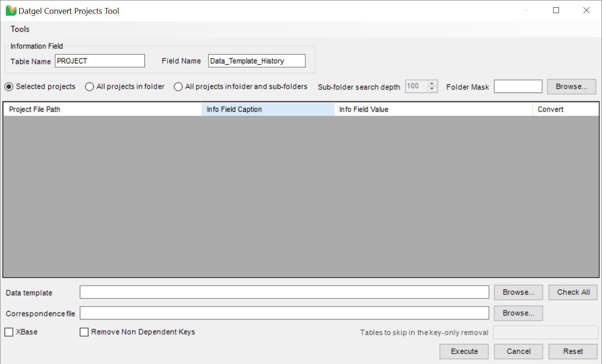Open the Tools menu
This screenshot has width=602, height=364.
(x=20, y=29)
